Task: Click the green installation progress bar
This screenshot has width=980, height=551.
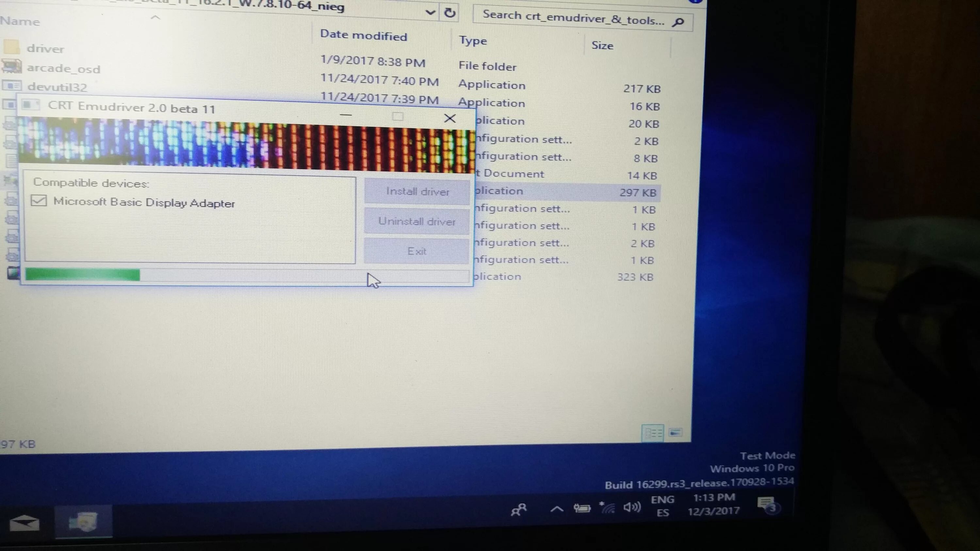Action: [82, 275]
